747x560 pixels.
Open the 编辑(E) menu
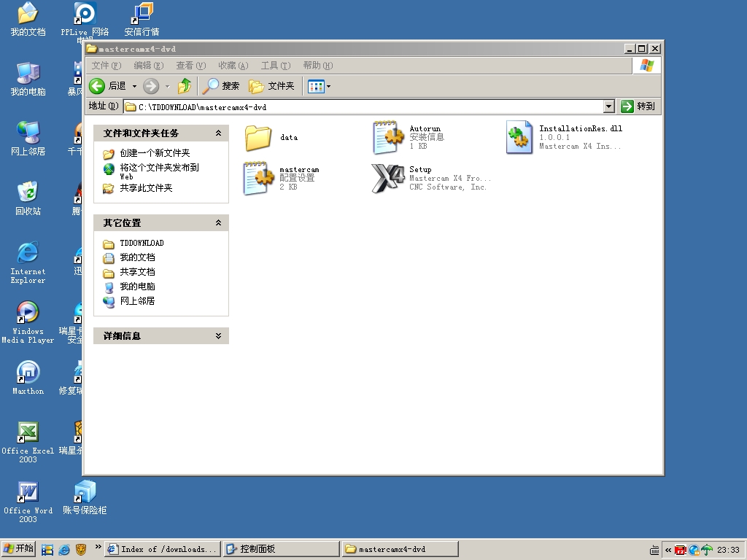[149, 66]
